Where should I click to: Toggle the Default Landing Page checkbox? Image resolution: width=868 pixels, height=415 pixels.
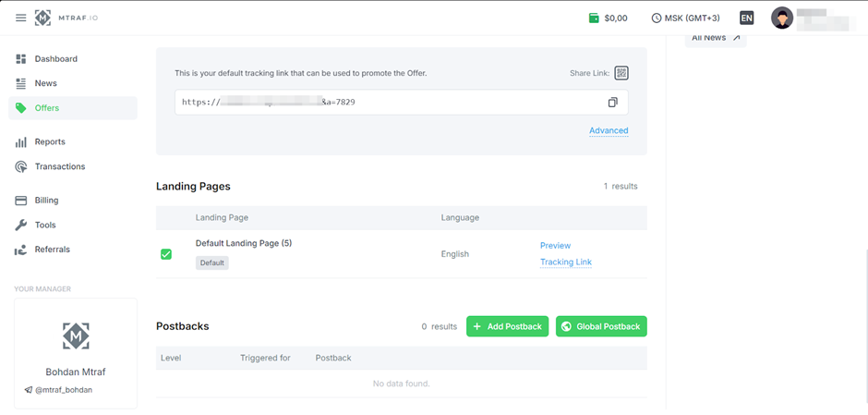pos(166,254)
